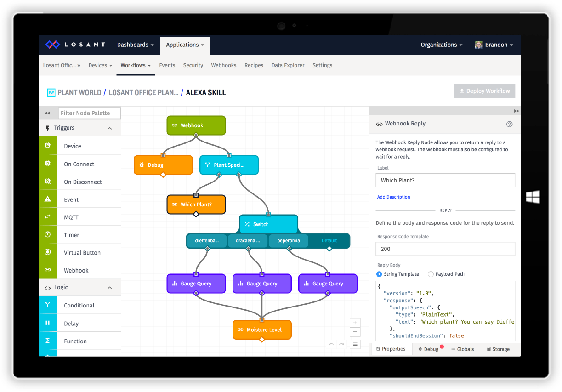The height and width of the screenshot is (392, 562).
Task: Switch to the Debug tab
Action: [428, 349]
